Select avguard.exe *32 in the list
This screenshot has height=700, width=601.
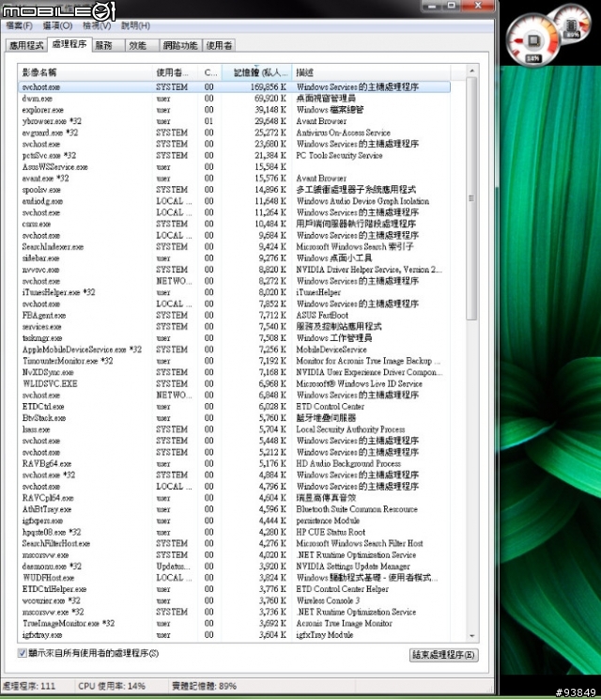pyautogui.click(x=234, y=132)
